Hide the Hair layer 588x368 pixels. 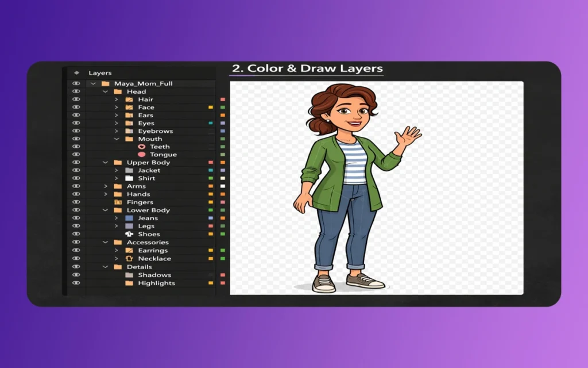tap(76, 99)
